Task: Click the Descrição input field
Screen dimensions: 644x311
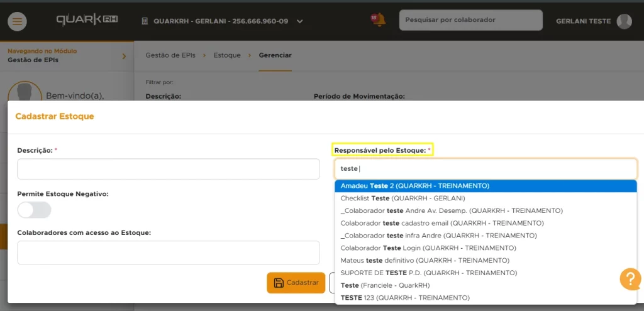Action: 169,169
